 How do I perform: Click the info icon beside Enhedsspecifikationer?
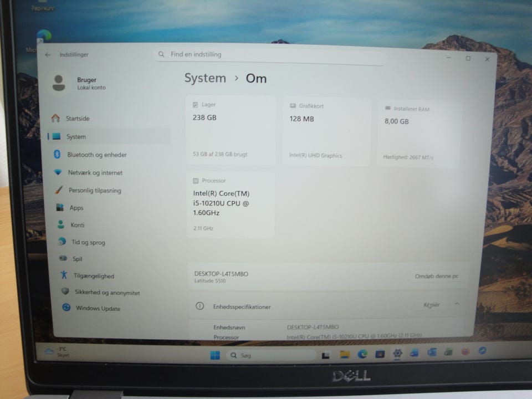200,306
